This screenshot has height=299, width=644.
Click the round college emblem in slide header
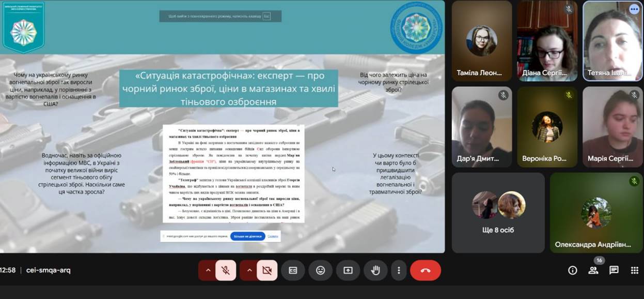[416, 27]
